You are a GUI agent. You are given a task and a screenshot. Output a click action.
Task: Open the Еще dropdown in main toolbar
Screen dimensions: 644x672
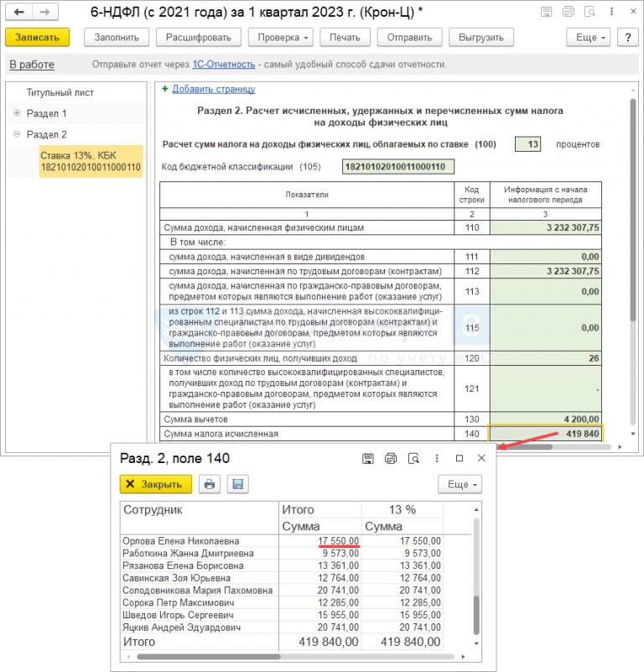[x=587, y=38]
